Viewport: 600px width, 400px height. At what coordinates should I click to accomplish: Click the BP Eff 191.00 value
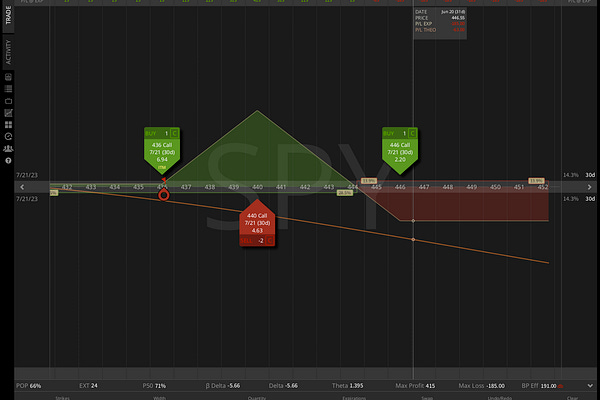(548, 386)
